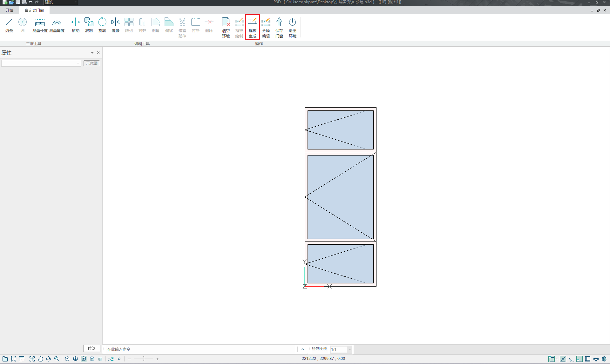The width and height of the screenshot is (610, 364).
Task: Open the 绘制比例 1:1 scale dropdown
Action: click(x=350, y=349)
